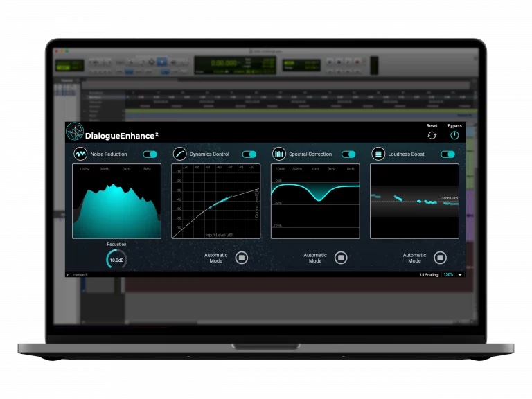Click the DialogueEnhance logo icon
532x399 pixels.
coord(75,132)
